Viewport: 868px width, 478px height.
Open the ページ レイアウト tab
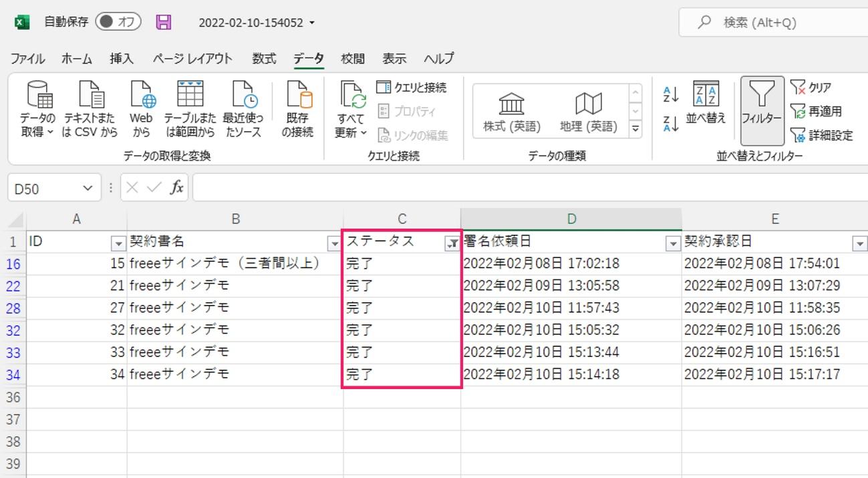click(192, 59)
